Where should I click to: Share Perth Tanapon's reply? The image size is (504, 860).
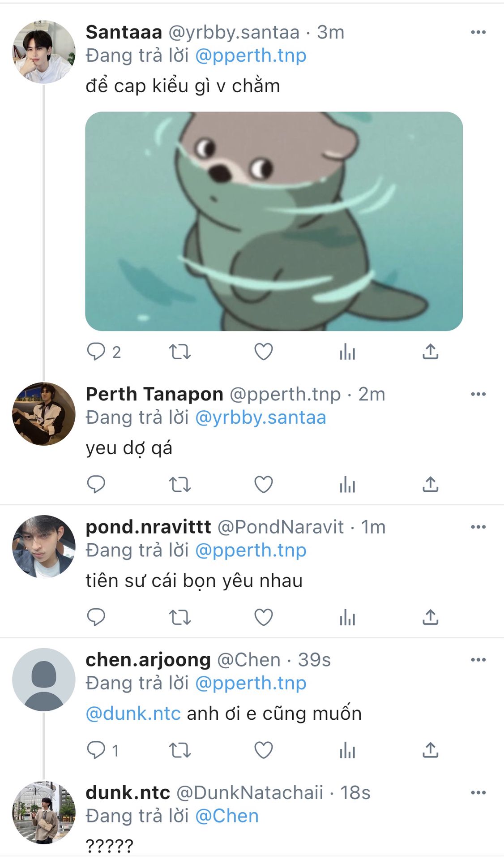click(x=430, y=484)
